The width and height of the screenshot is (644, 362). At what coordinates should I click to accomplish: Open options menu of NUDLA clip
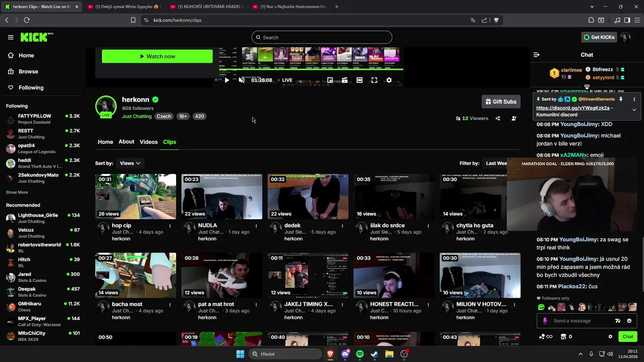coord(256,226)
